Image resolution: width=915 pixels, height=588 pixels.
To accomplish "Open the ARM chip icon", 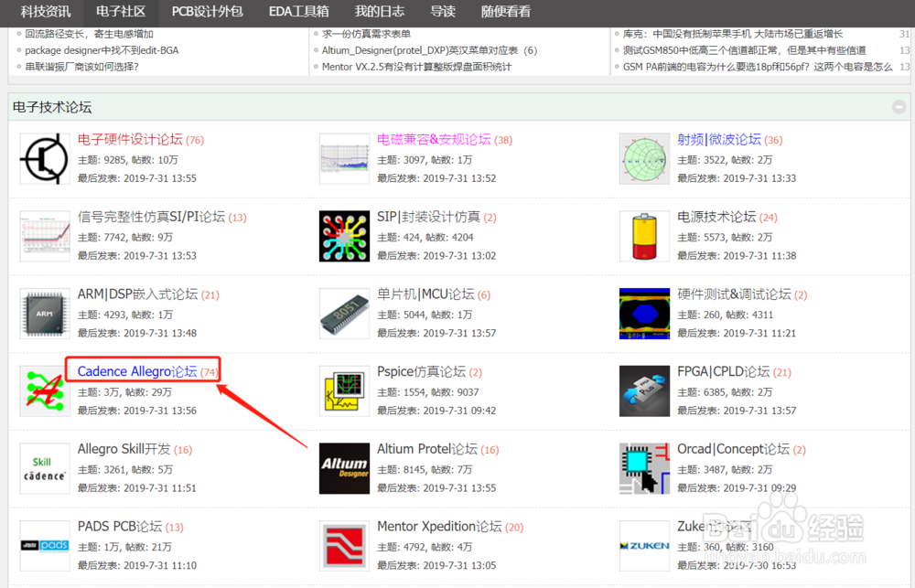I will pyautogui.click(x=44, y=314).
